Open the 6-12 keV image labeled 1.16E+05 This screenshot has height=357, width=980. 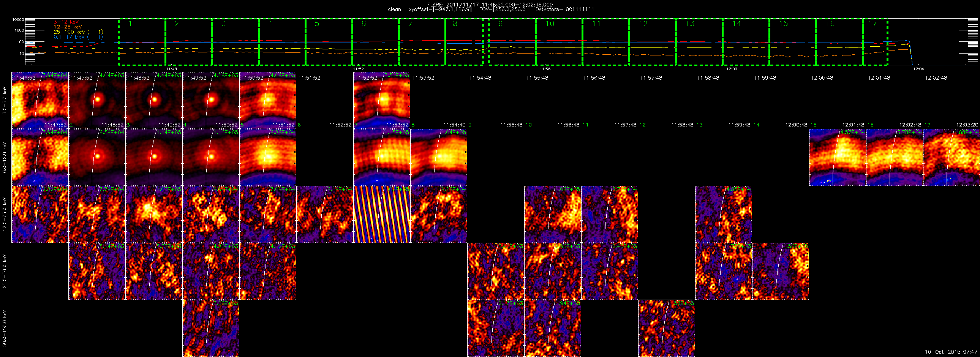(211, 157)
